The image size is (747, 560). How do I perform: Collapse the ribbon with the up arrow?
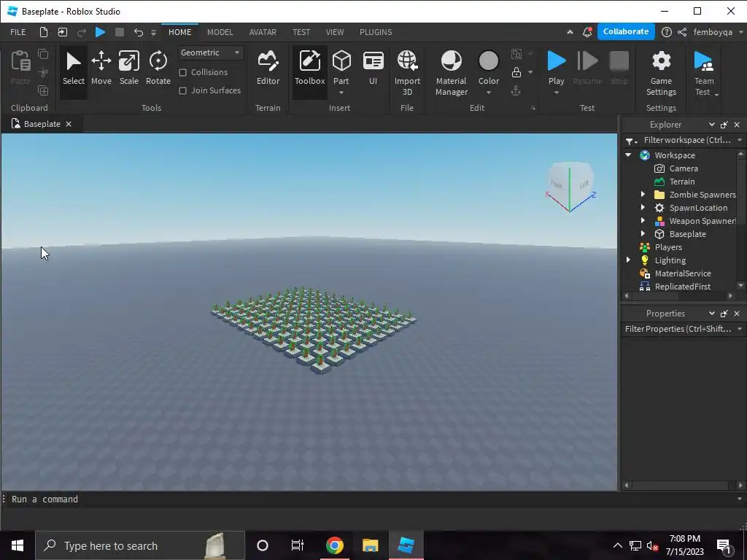[x=570, y=32]
